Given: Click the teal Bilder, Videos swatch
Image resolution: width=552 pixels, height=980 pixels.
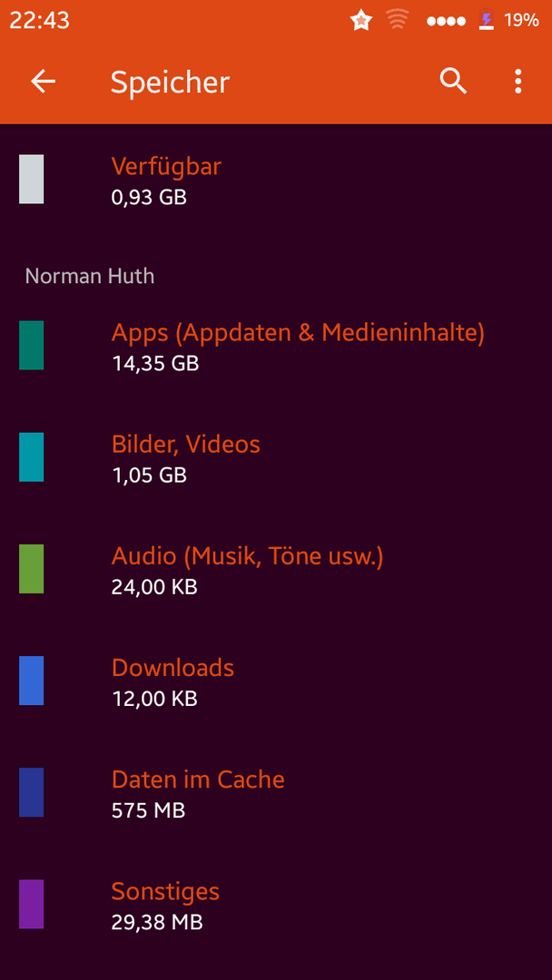Looking at the screenshot, I should [31, 456].
